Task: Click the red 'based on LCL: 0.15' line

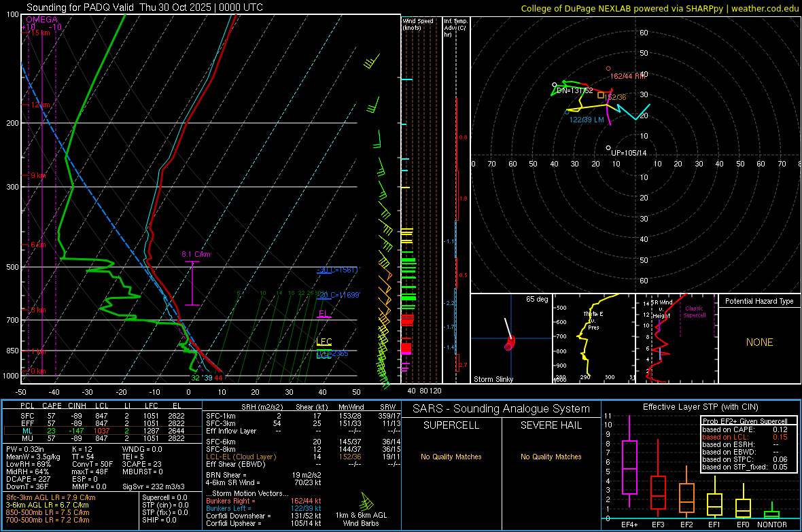Action: pos(745,438)
